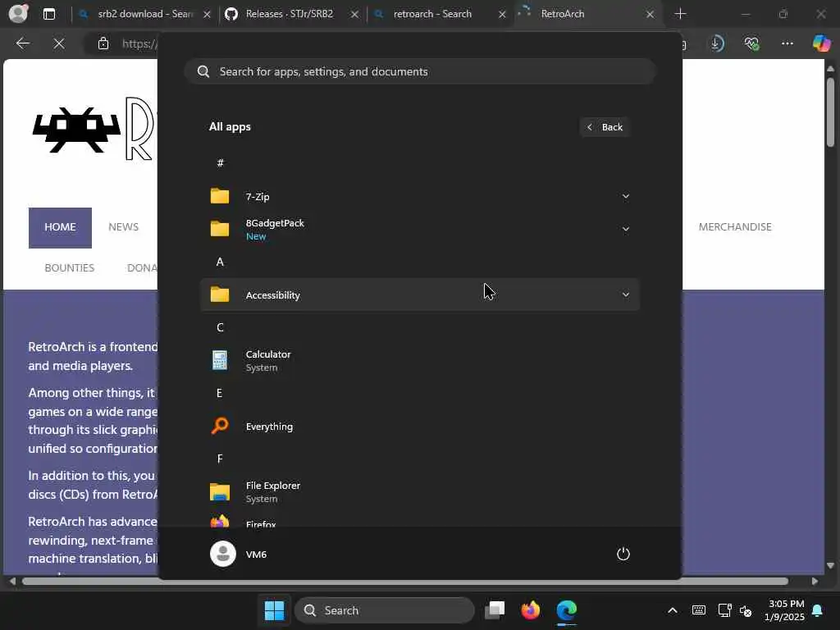Close the Releases STJr/SRB2 tab
Viewport: 840px width, 630px height.
(x=354, y=15)
